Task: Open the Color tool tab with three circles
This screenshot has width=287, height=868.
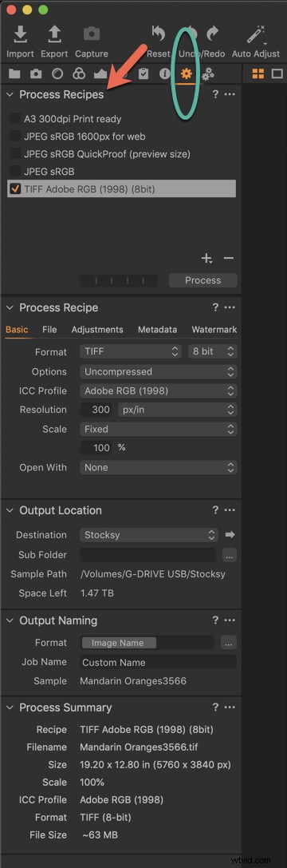Action: tap(78, 73)
